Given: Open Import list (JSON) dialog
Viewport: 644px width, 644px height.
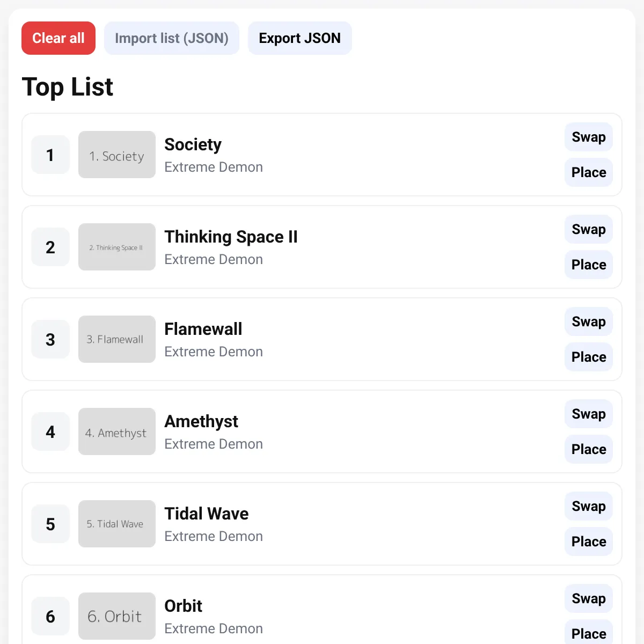Looking at the screenshot, I should coord(172,38).
